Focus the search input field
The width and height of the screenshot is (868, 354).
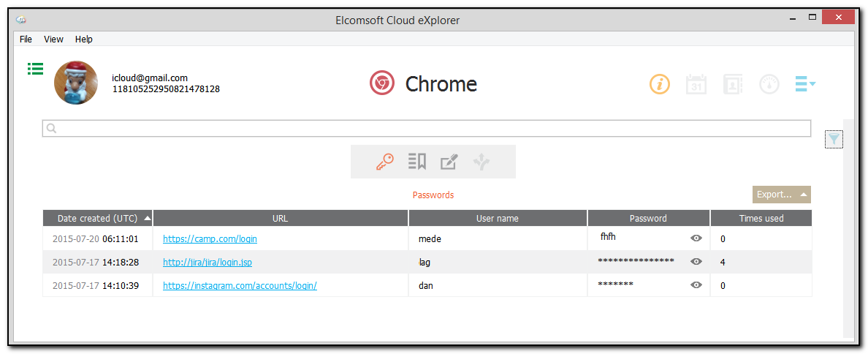426,128
